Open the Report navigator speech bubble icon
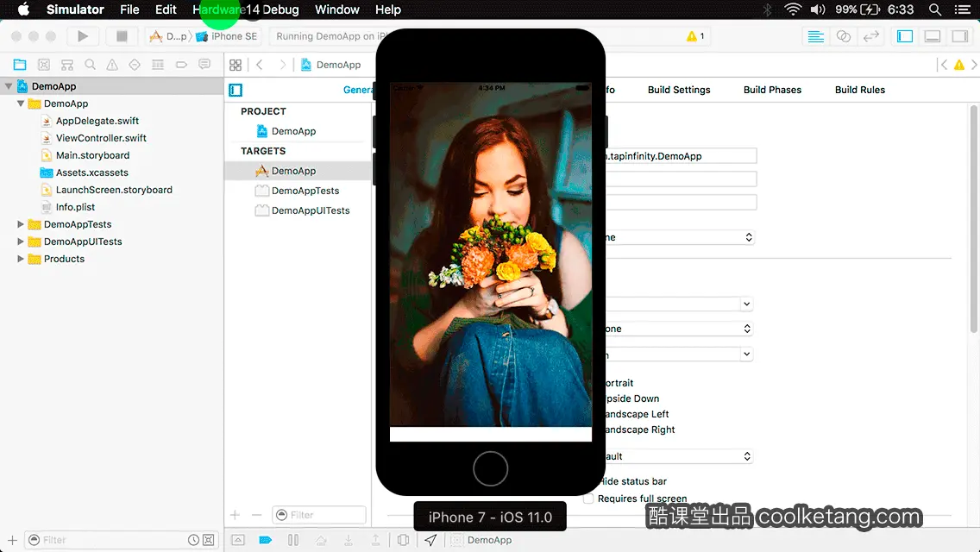Screen dimensions: 980x552 204,65
